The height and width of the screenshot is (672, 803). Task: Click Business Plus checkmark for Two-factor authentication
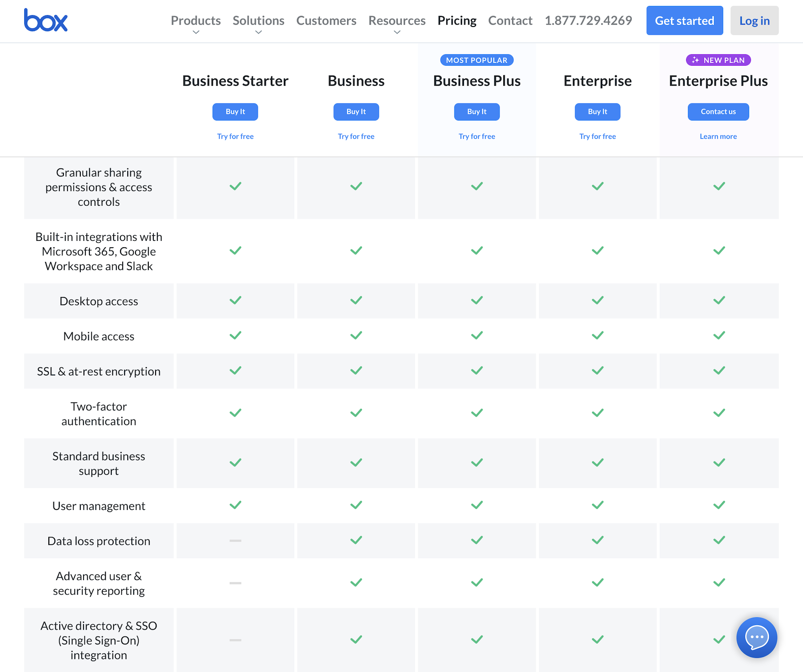[477, 413]
